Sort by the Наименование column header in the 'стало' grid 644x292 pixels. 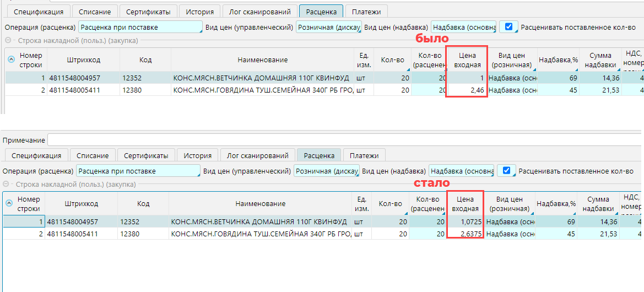(x=260, y=204)
